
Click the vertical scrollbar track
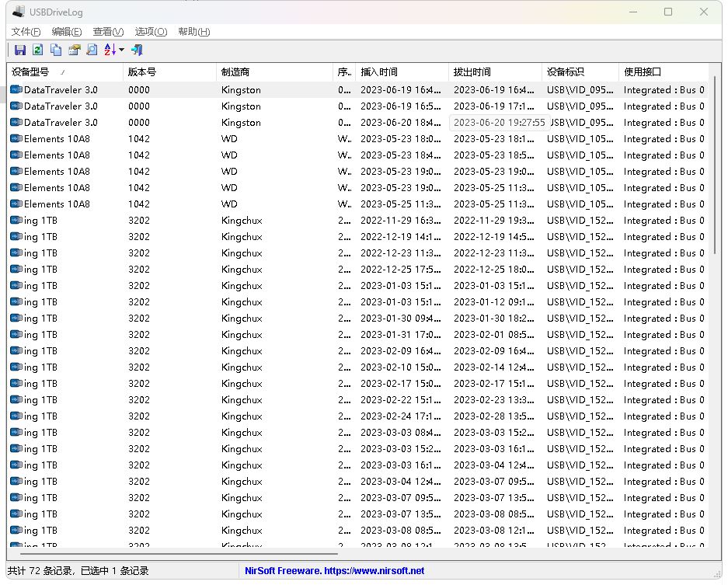[x=715, y=388]
